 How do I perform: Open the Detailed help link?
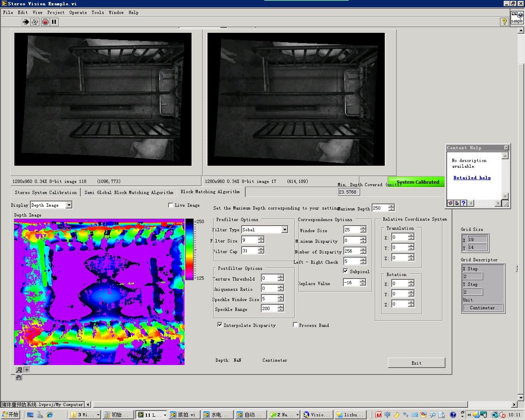click(472, 178)
